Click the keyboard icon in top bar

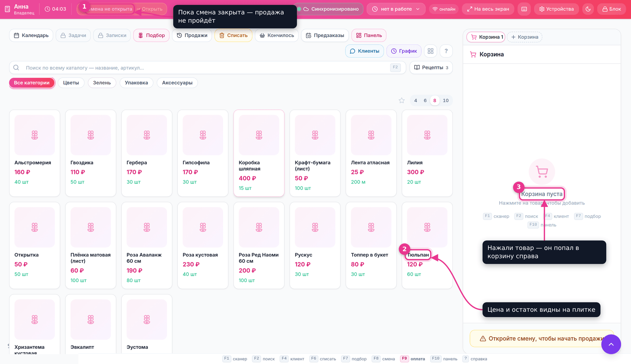coord(524,9)
